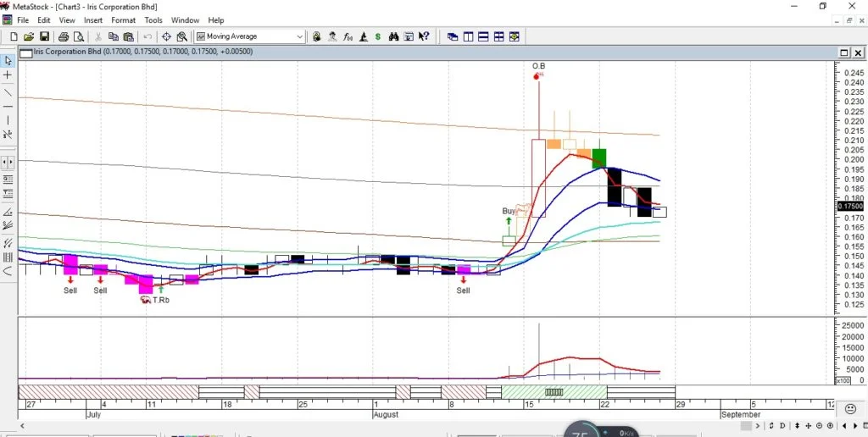Screen dimensions: 868x437
Task: Expand the left toolbar scroll arrows
Action: (8, 162)
